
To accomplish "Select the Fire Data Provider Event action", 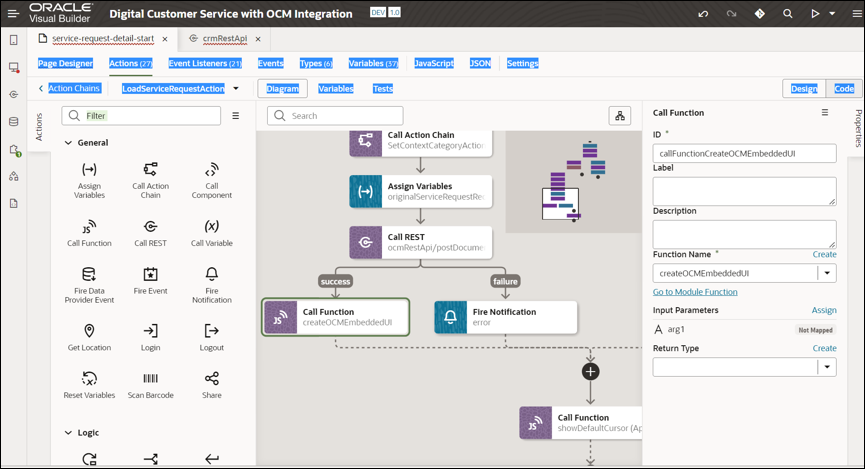I will click(89, 285).
